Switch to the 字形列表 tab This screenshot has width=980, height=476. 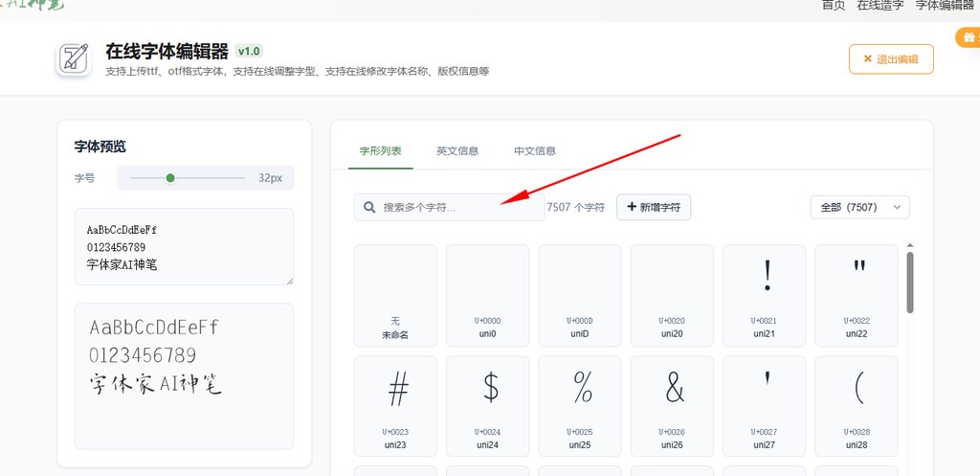[381, 150]
